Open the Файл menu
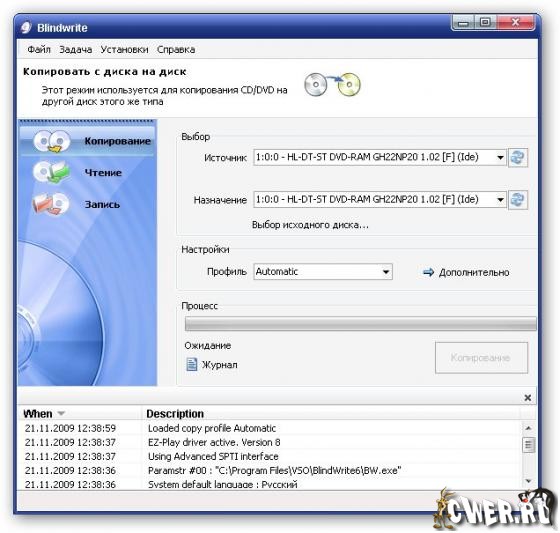Viewport: 560px width, 533px height. click(x=39, y=49)
